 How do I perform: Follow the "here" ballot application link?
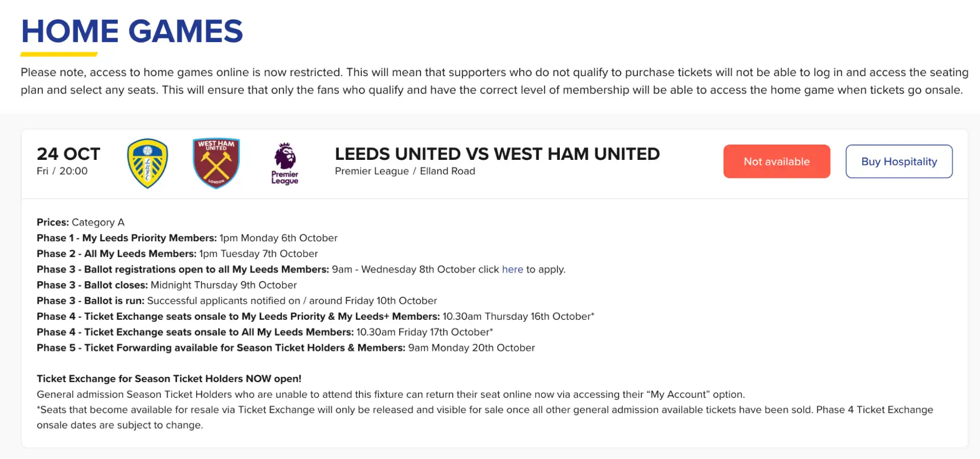512,269
